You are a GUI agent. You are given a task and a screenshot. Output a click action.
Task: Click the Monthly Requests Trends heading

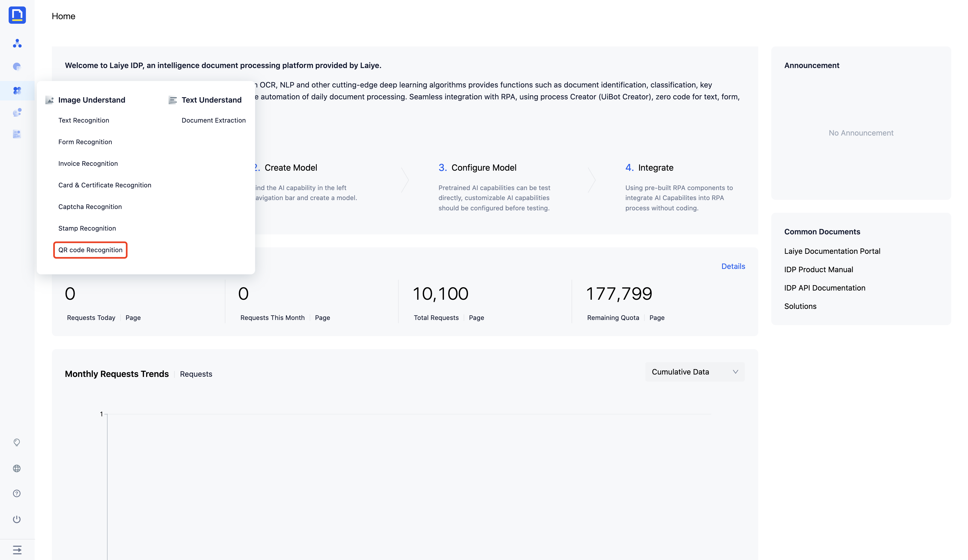point(117,374)
